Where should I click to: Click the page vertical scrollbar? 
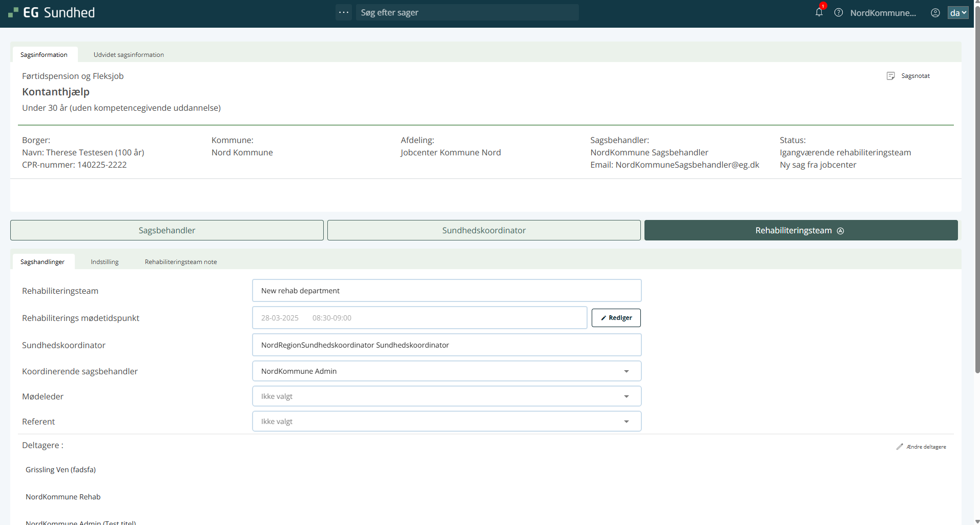(977, 205)
